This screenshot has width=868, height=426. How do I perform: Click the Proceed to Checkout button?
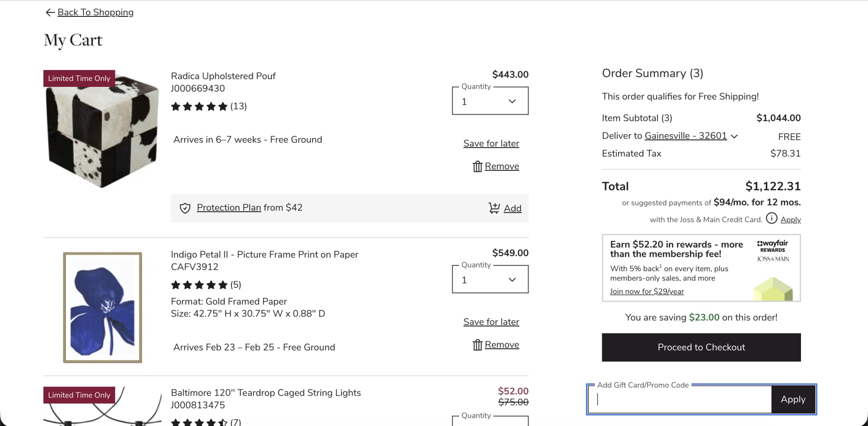point(701,347)
